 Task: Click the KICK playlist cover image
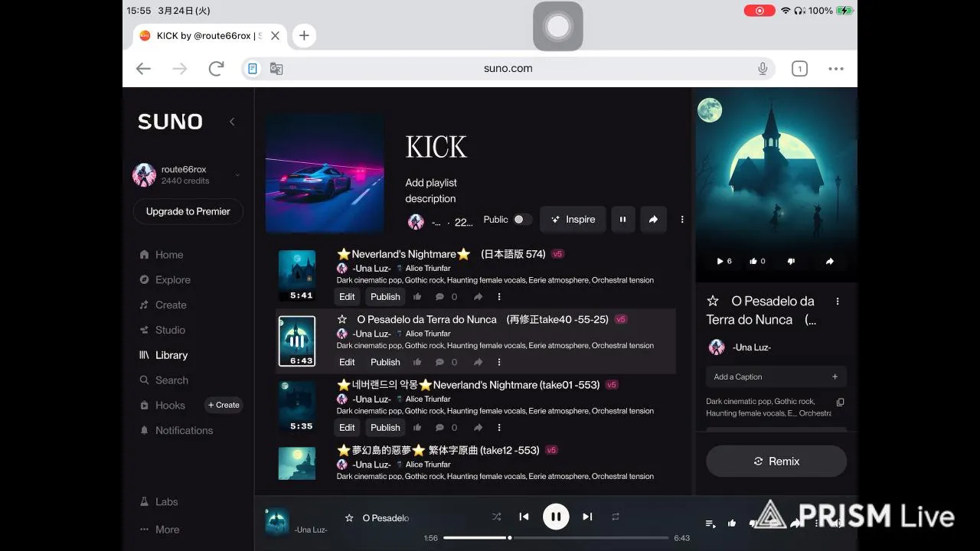[325, 174]
